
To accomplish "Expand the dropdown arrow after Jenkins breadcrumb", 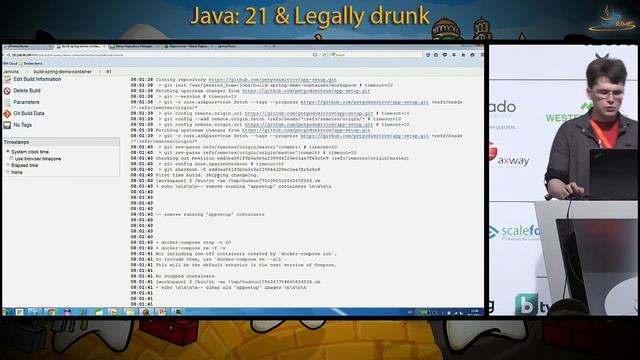I will [x=27, y=72].
